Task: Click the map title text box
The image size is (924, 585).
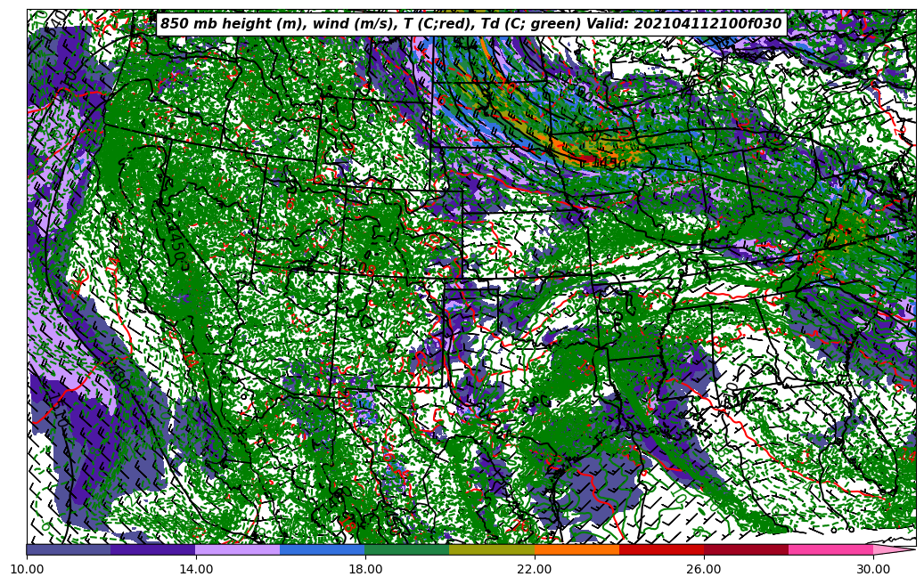Action: point(470,23)
